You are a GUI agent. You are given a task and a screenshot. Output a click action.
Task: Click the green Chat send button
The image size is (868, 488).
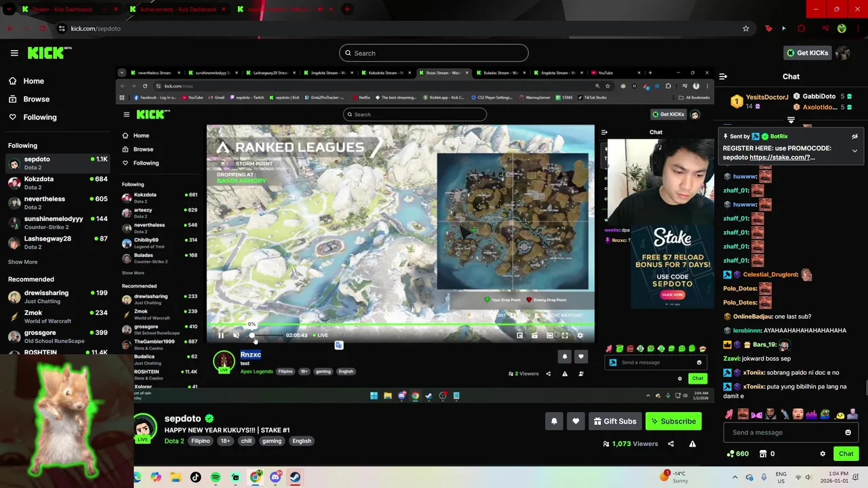(x=846, y=453)
